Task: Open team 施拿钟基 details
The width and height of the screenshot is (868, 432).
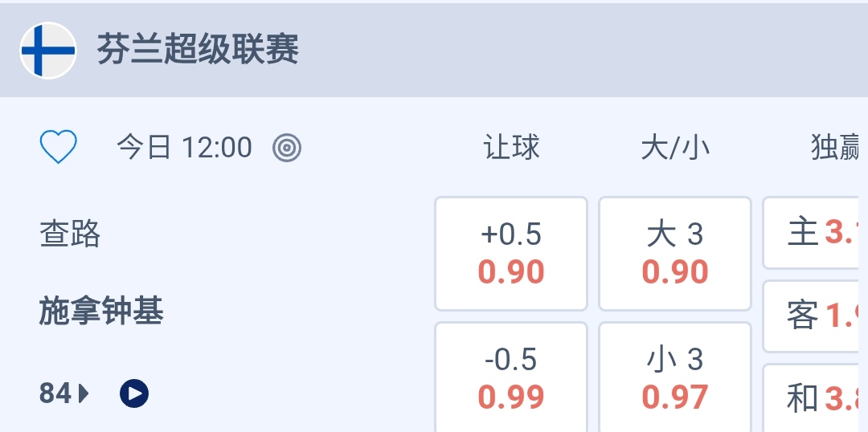Action: point(101,310)
